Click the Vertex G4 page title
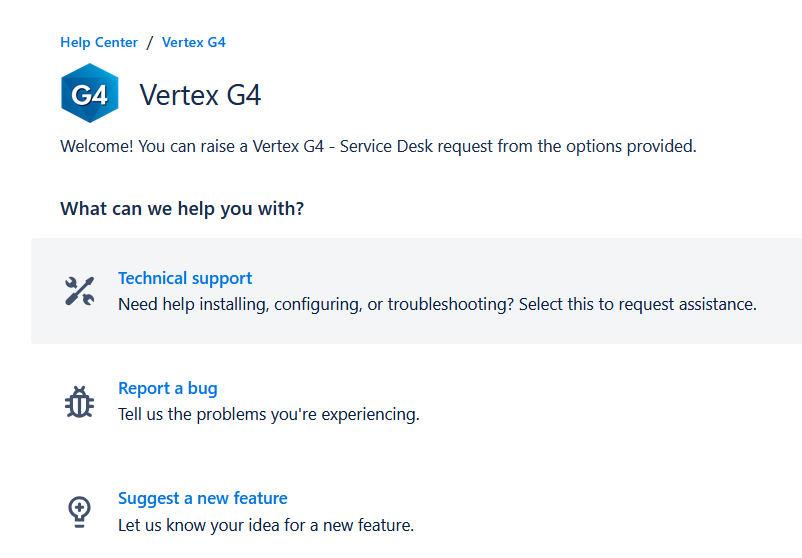The height and width of the screenshot is (558, 802). [x=200, y=95]
